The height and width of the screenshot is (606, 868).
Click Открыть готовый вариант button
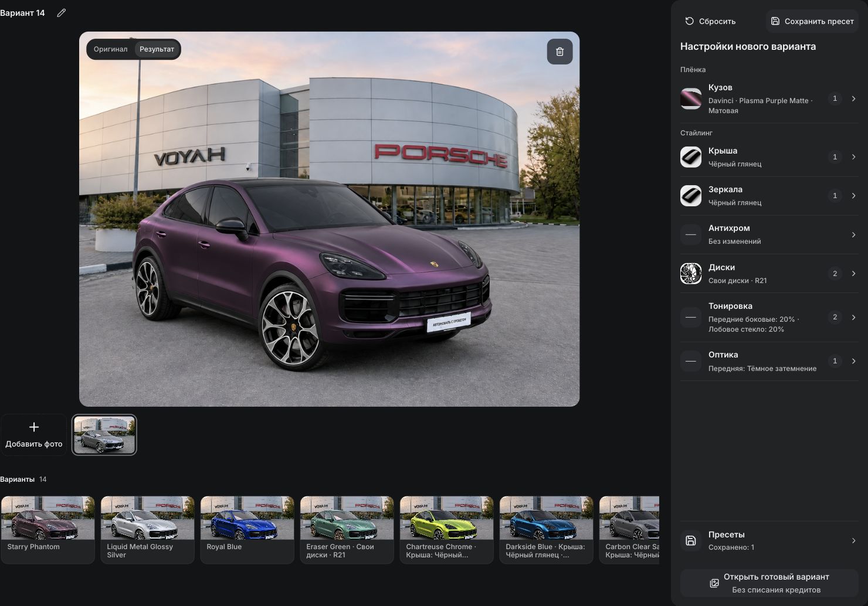[769, 583]
